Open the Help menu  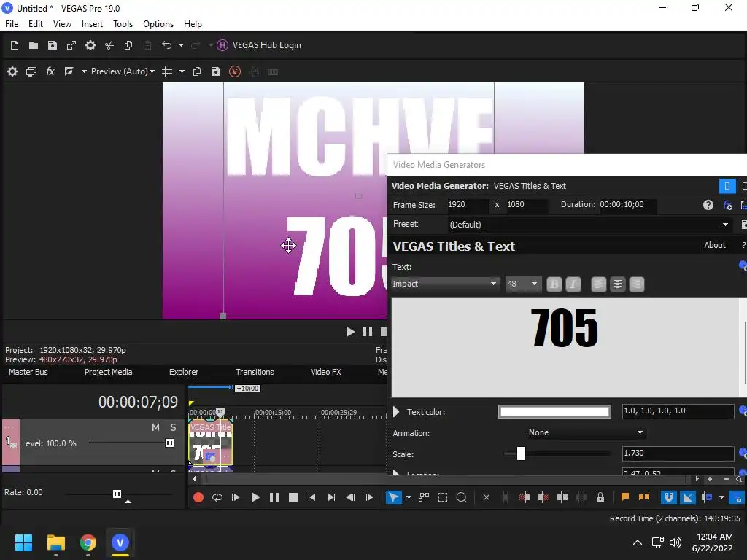(x=193, y=24)
